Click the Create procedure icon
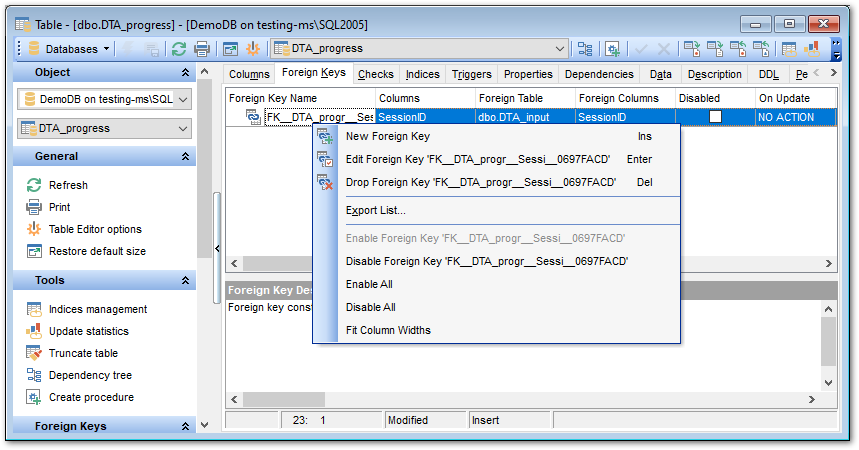The width and height of the screenshot is (859, 450). [x=34, y=397]
